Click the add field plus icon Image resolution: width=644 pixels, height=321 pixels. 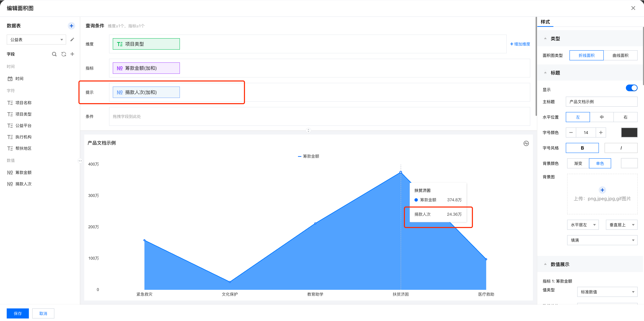point(72,54)
